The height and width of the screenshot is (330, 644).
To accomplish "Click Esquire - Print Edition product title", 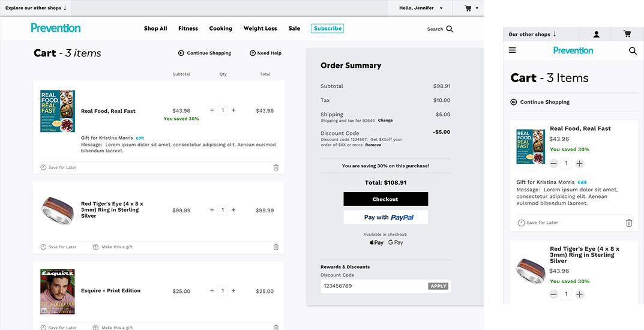I will 111,290.
